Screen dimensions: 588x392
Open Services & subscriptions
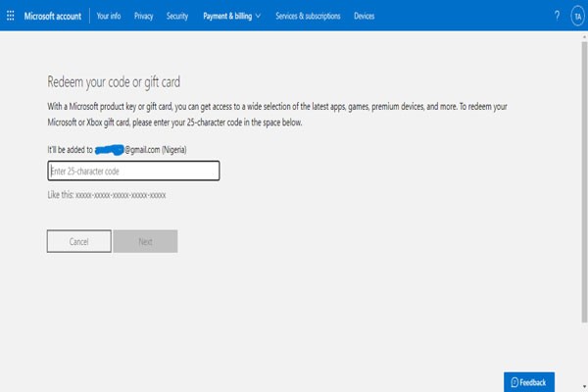(309, 16)
